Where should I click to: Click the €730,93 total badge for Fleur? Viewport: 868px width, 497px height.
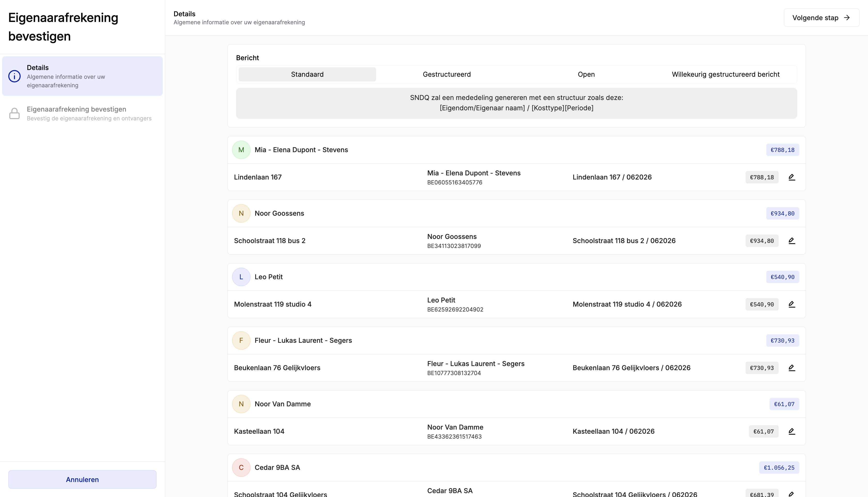pyautogui.click(x=782, y=340)
